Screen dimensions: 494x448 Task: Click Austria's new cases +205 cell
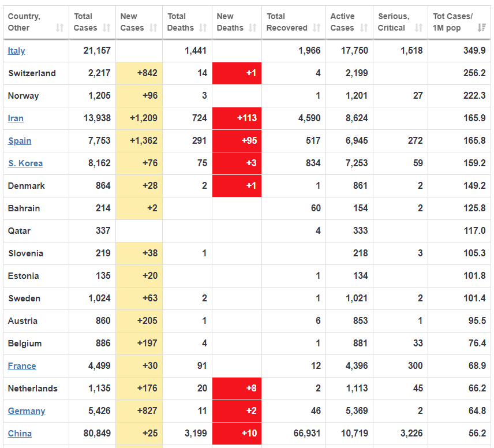tap(139, 321)
